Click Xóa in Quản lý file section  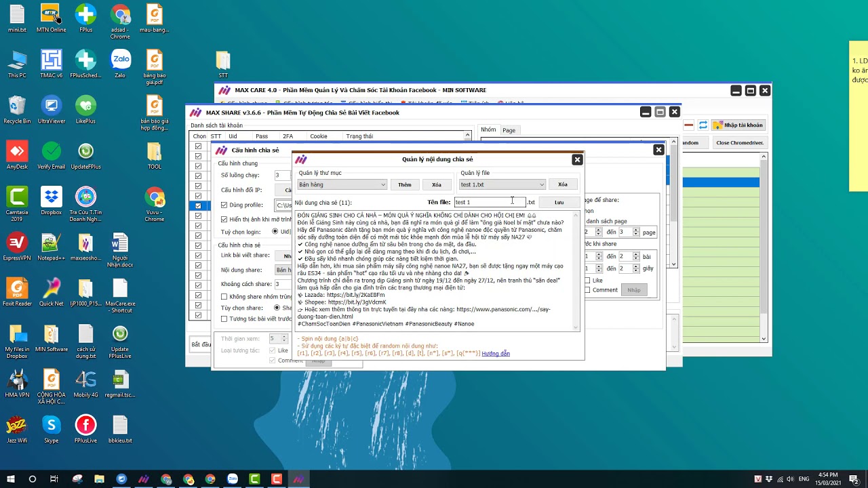pyautogui.click(x=563, y=184)
